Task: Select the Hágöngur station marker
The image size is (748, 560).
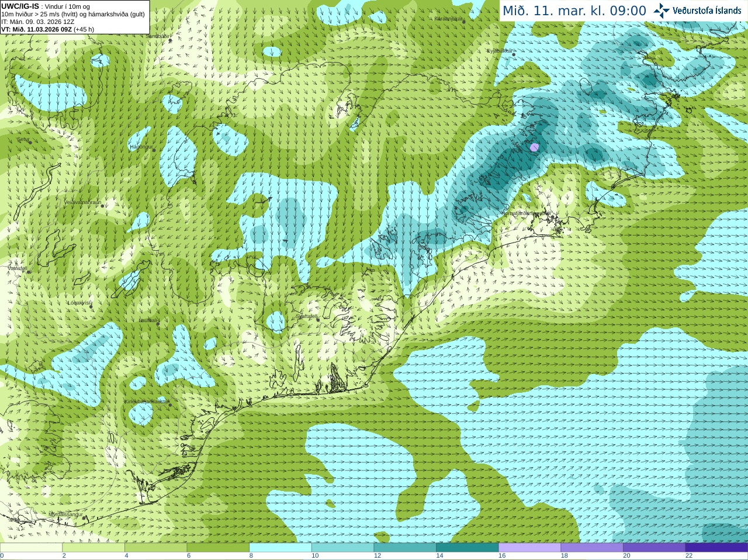Action: [154, 150]
